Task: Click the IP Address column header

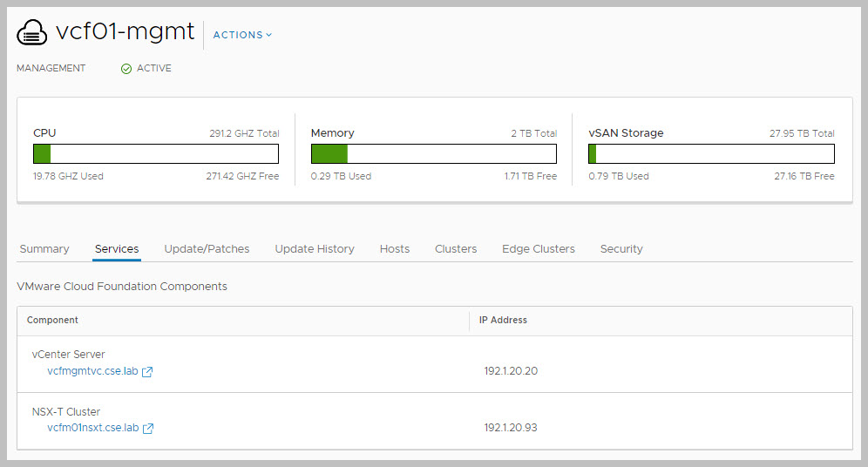Action: [x=503, y=321]
